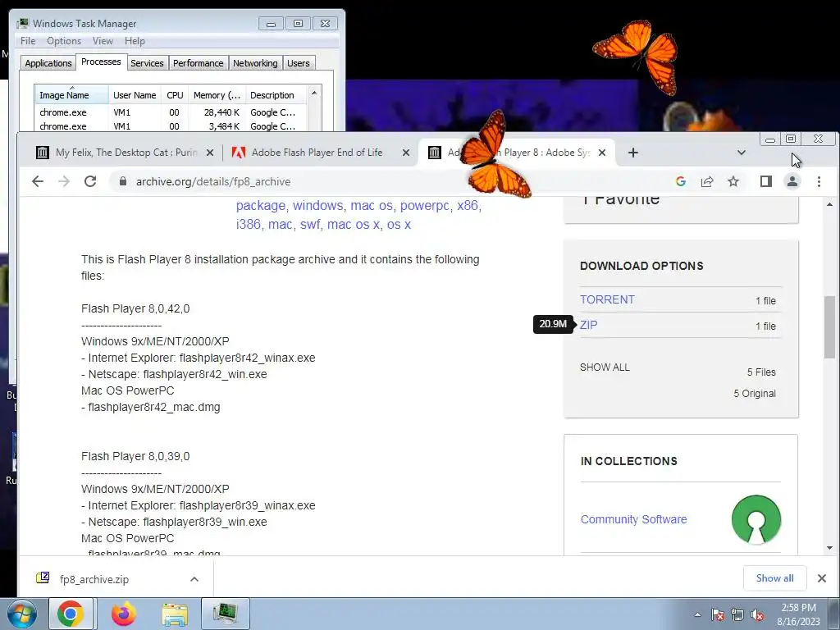Click the fp8_archive.zip file icon
This screenshot has width=840, height=630.
[43, 578]
